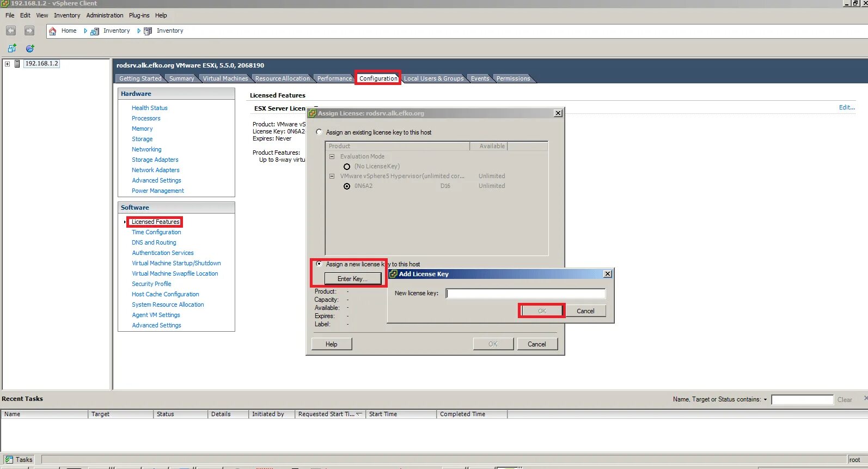The image size is (868, 469).
Task: Switch to the Summary tab
Action: point(181,78)
